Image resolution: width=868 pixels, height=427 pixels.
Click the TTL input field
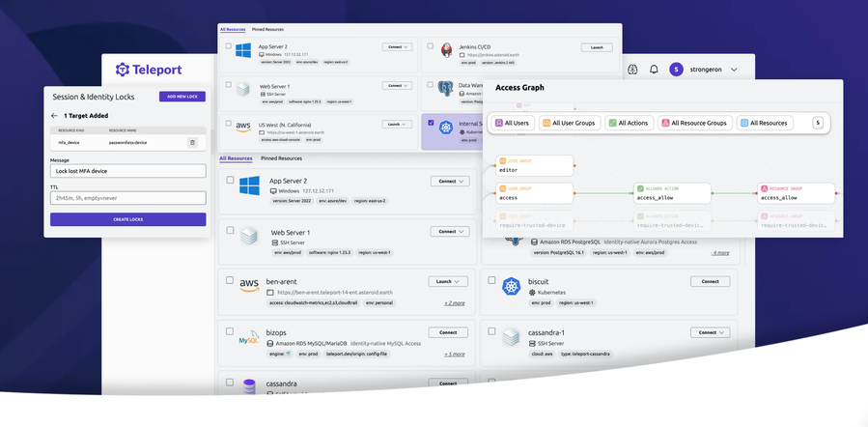click(x=127, y=198)
